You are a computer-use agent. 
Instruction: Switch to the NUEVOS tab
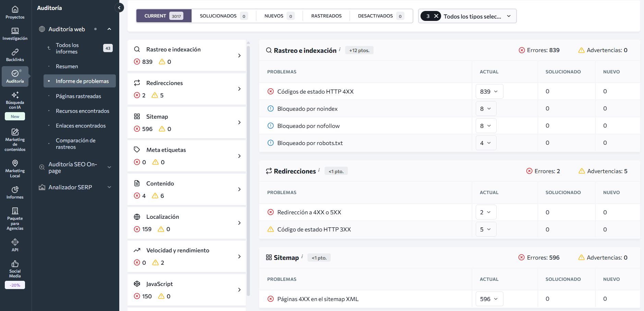279,16
